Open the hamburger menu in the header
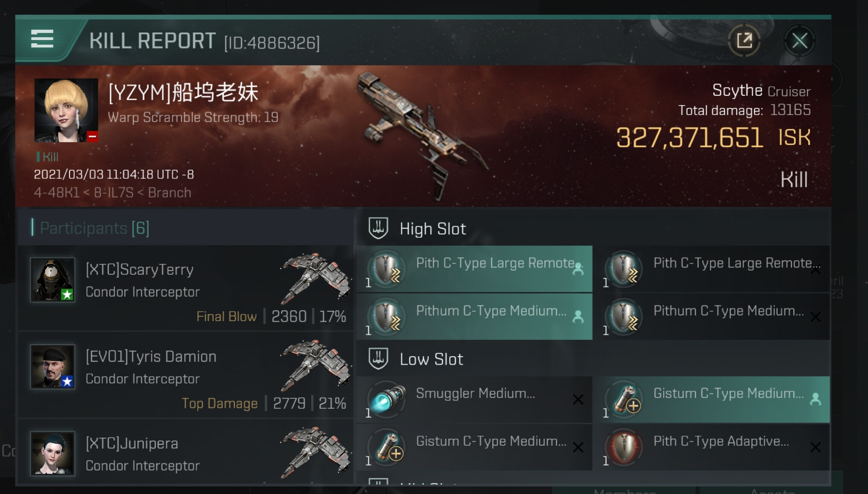The width and height of the screenshot is (868, 494). coord(42,39)
